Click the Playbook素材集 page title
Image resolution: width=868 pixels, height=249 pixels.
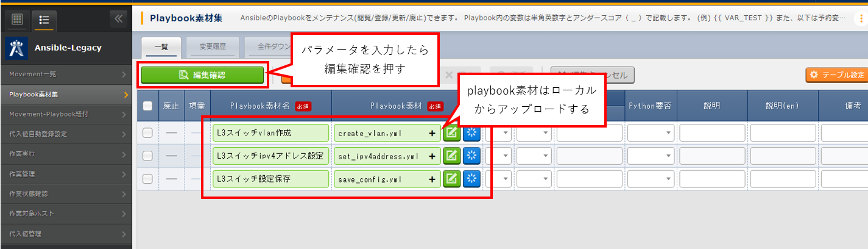click(186, 18)
